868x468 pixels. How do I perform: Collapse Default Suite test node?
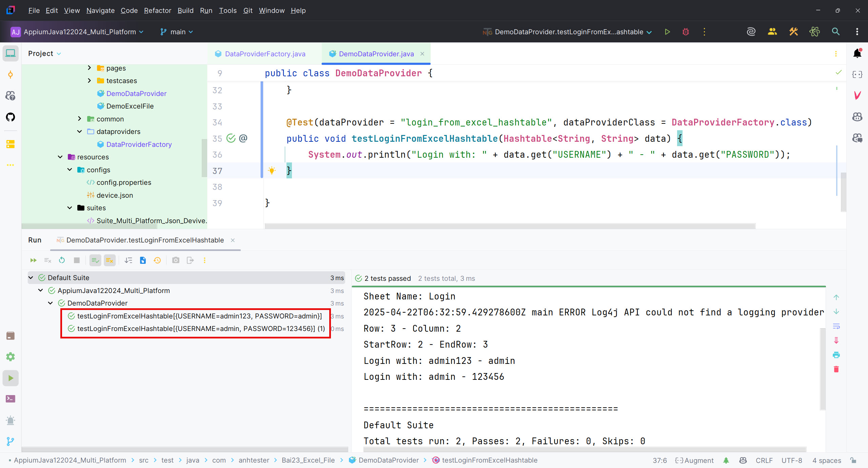[31, 278]
